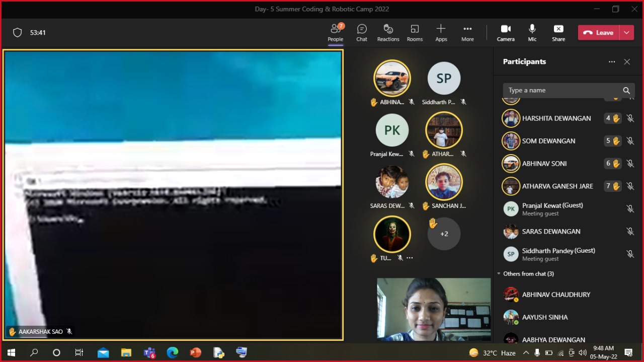This screenshot has height=362, width=644.
Task: Close the Participants panel
Action: coord(627,62)
